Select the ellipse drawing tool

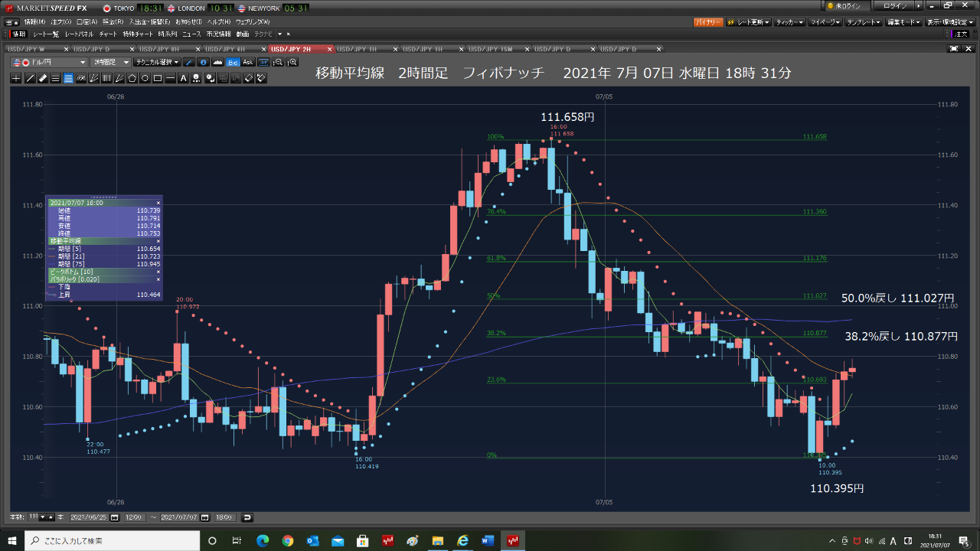coord(145,78)
